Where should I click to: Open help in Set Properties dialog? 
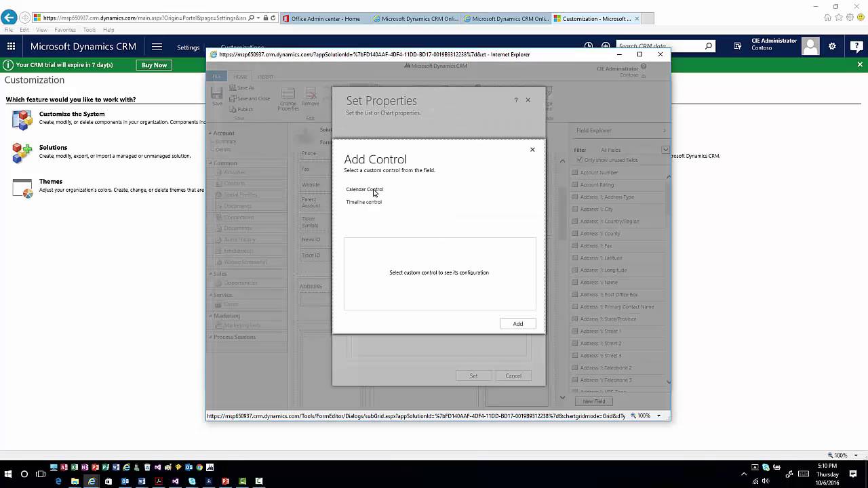tap(516, 100)
